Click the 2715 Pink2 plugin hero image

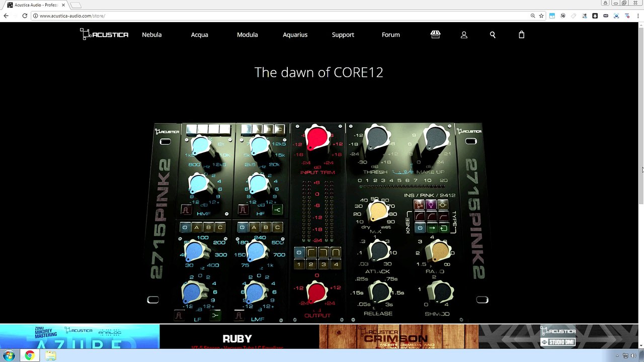[x=318, y=222]
